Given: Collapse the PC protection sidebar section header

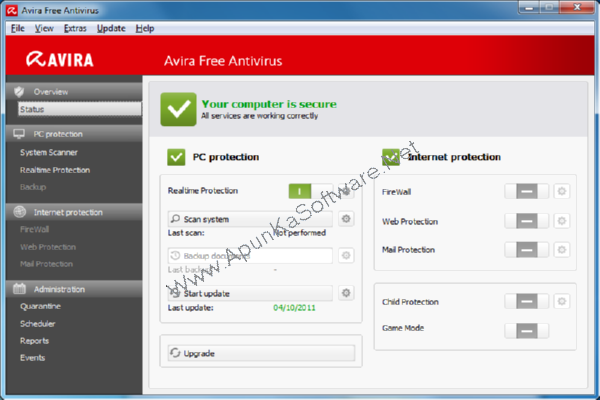Looking at the screenshot, I should tap(74, 134).
